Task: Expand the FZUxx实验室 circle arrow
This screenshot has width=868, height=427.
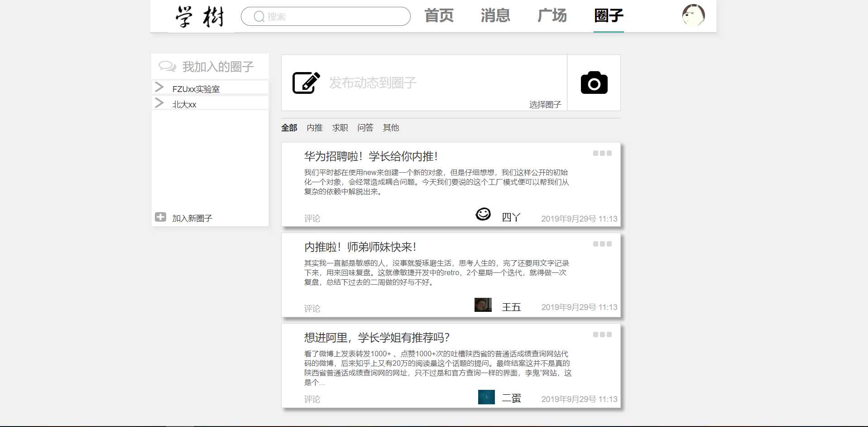Action: pyautogui.click(x=159, y=87)
